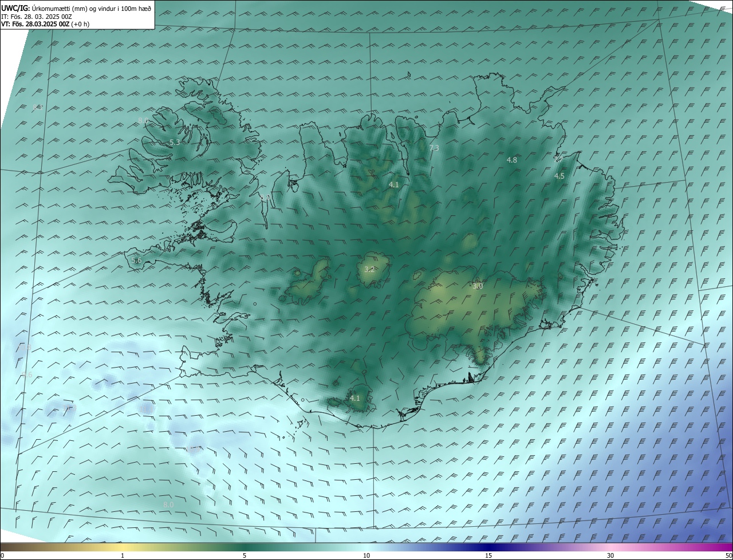Screen dimensions: 733x560
Task: Click the colorbar tick label 5
Action: [245, 555]
